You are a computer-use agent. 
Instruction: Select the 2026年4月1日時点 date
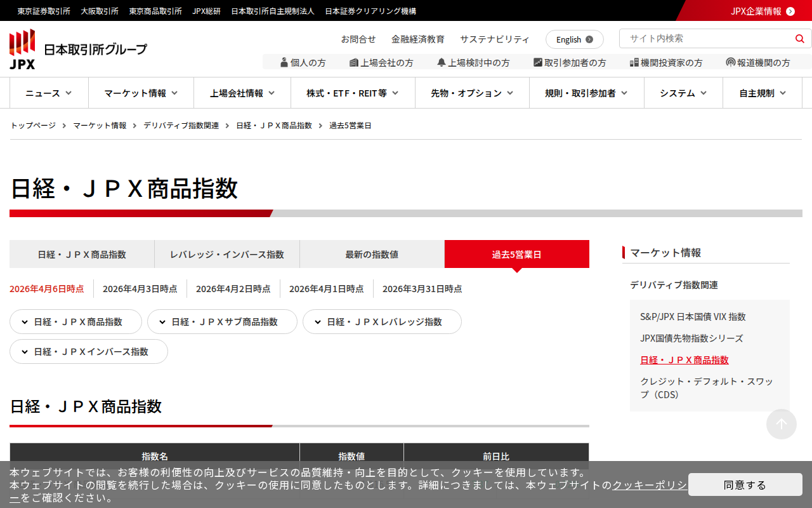pyautogui.click(x=327, y=289)
